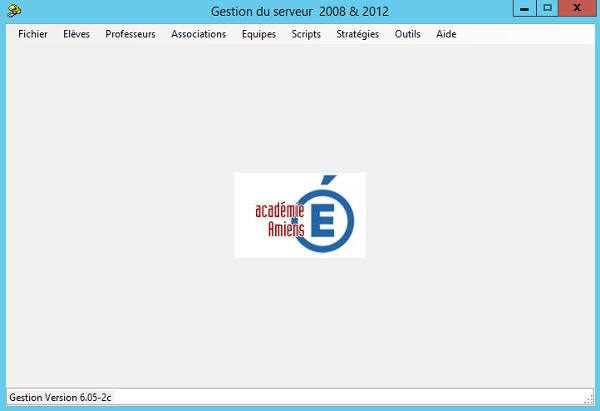Open the Stratégies menu
The image size is (600, 411).
[357, 34]
